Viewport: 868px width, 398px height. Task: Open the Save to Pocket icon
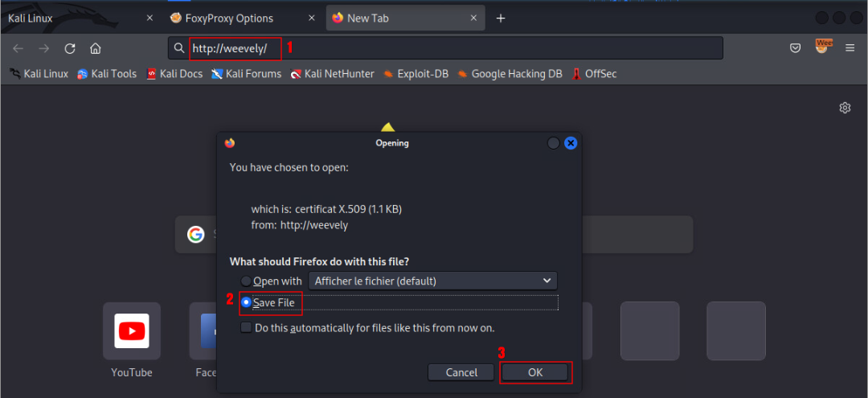coord(795,48)
